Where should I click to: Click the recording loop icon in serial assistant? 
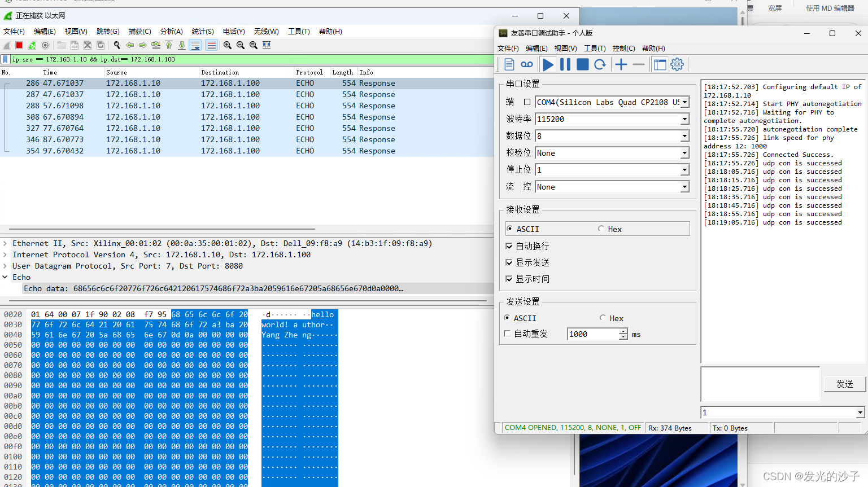527,64
